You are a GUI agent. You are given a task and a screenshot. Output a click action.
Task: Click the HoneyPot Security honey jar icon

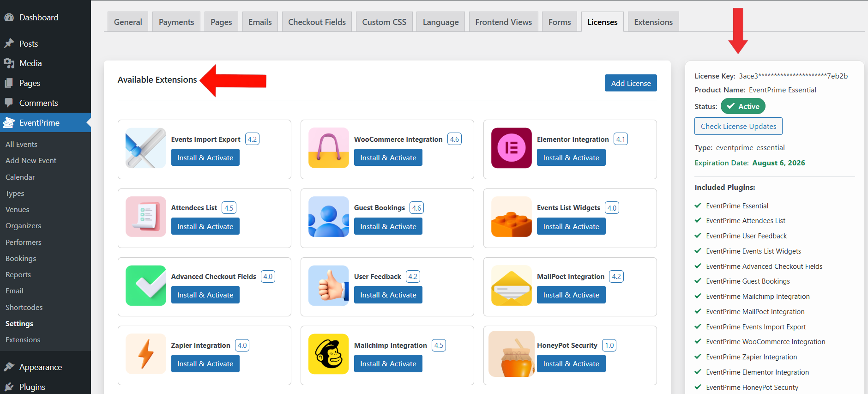tap(511, 354)
